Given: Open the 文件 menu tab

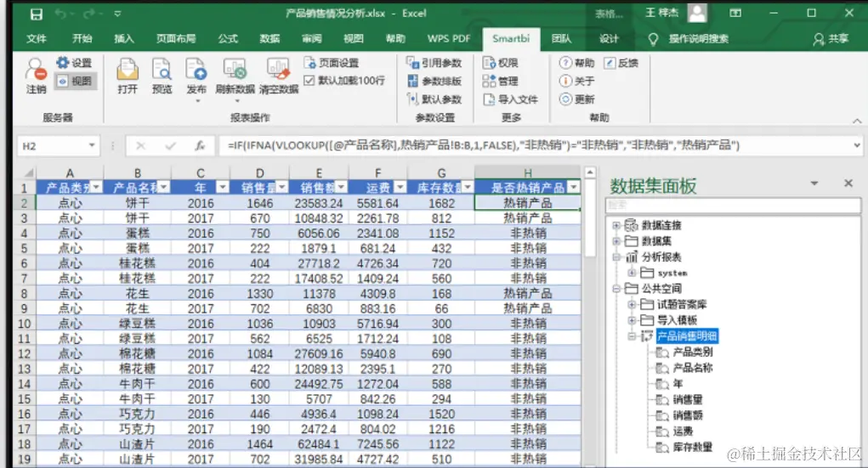Looking at the screenshot, I should tap(36, 39).
